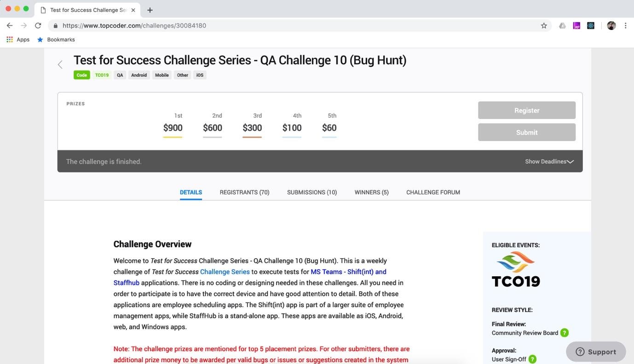
Task: Open the Apps grid in bookmarks bar
Action: coord(18,40)
